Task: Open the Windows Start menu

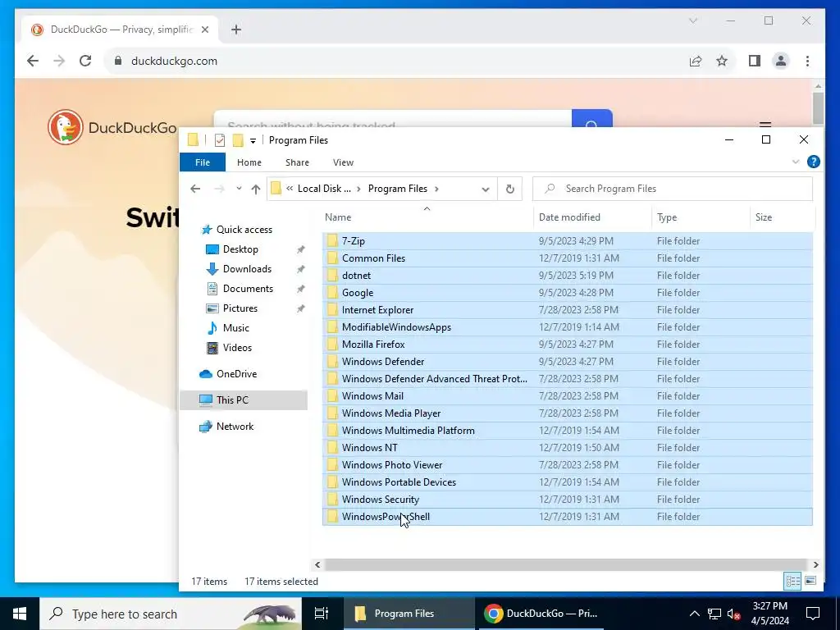Action: point(20,614)
